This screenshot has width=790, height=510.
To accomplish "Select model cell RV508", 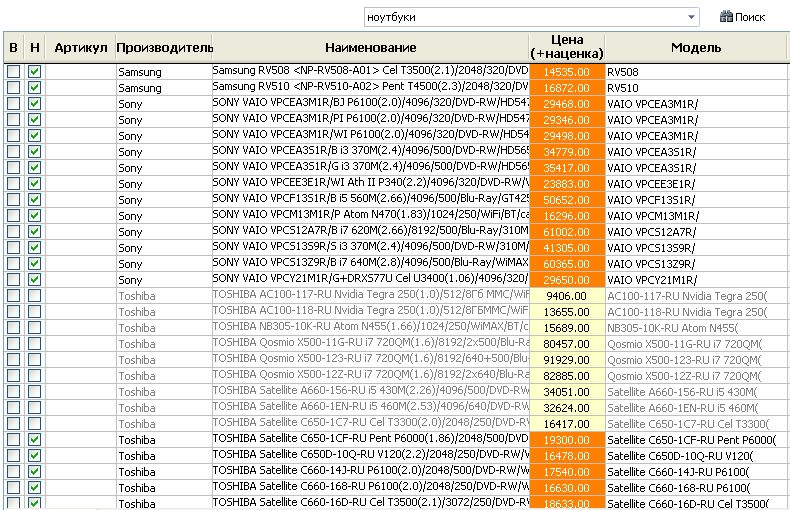I will [696, 72].
